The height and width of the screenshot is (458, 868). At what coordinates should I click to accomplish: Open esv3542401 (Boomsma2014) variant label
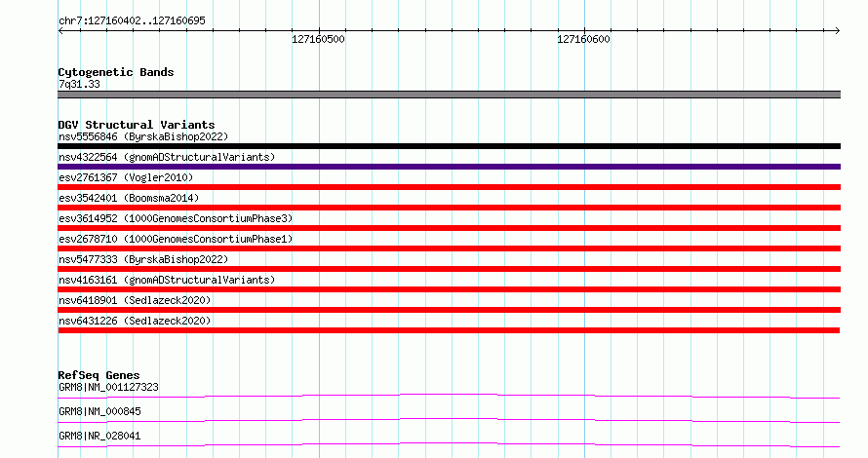coord(129,199)
